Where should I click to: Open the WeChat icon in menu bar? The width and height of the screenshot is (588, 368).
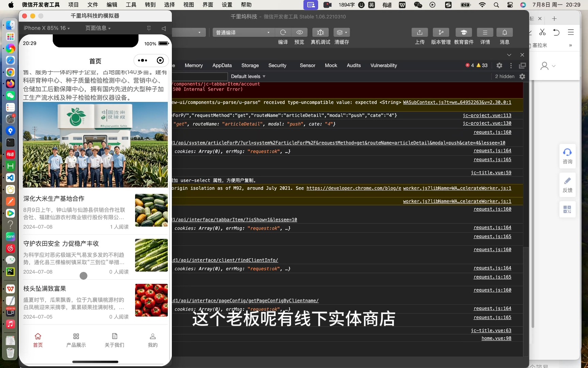418,5
